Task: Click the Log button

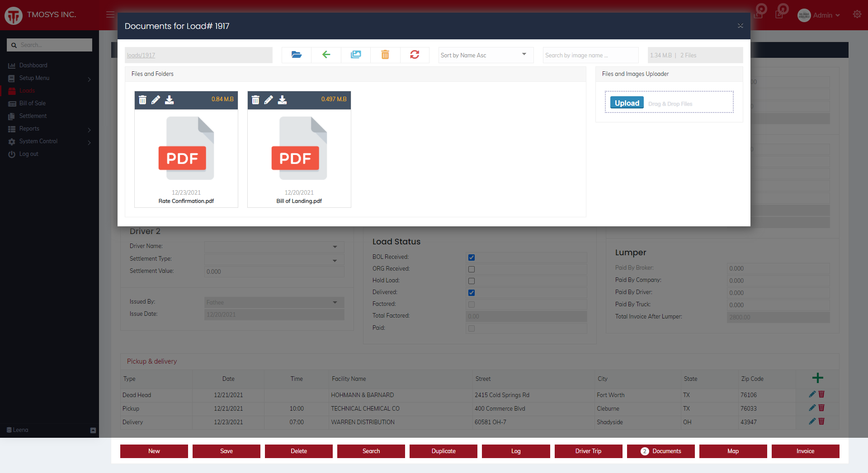Action: pyautogui.click(x=516, y=451)
